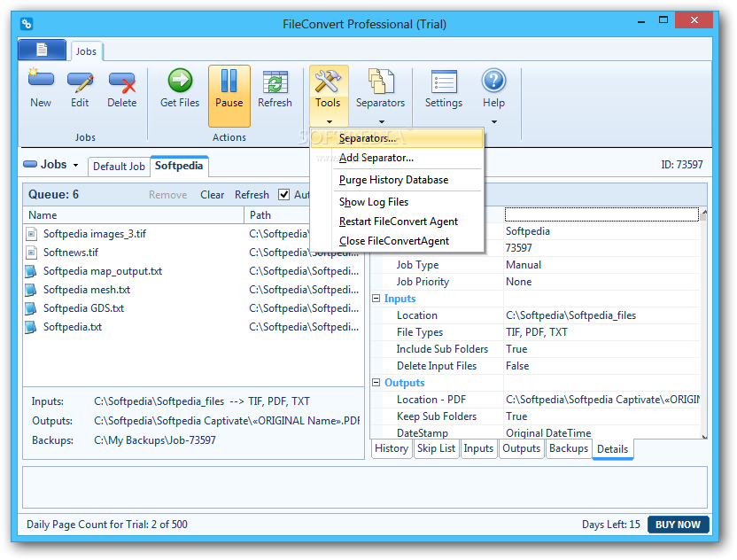Click the Edit job pencil icon
This screenshot has height=560, width=737.
pyautogui.click(x=80, y=81)
